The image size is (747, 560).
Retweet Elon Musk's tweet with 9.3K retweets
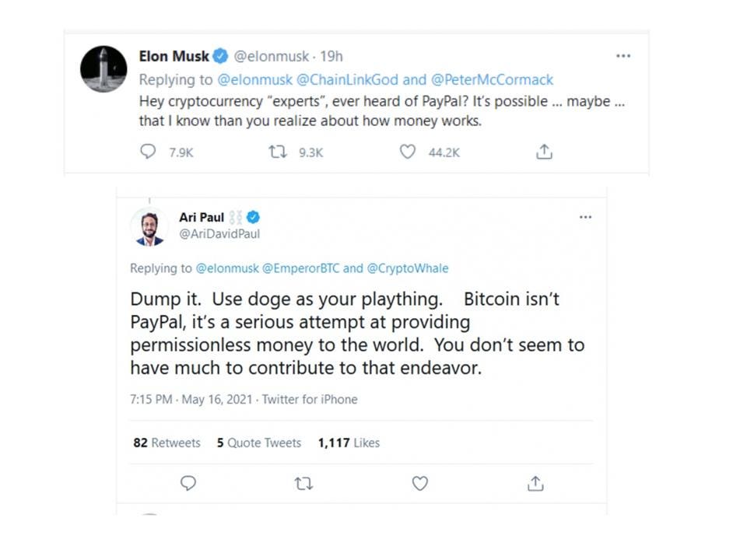[277, 152]
